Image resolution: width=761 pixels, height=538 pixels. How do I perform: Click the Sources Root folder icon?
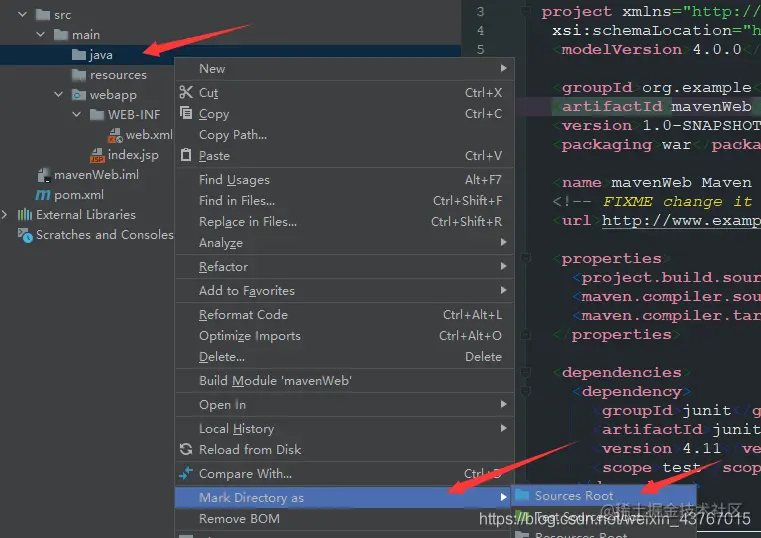pos(522,495)
